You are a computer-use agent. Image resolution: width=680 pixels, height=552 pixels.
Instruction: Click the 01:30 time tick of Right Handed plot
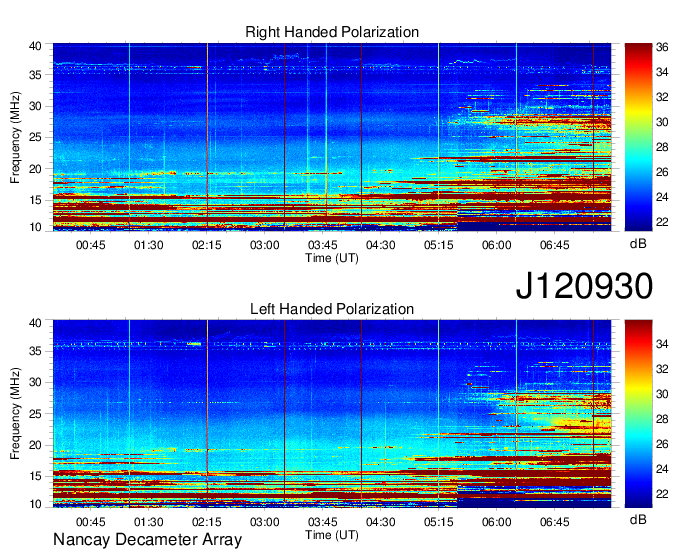click(148, 245)
